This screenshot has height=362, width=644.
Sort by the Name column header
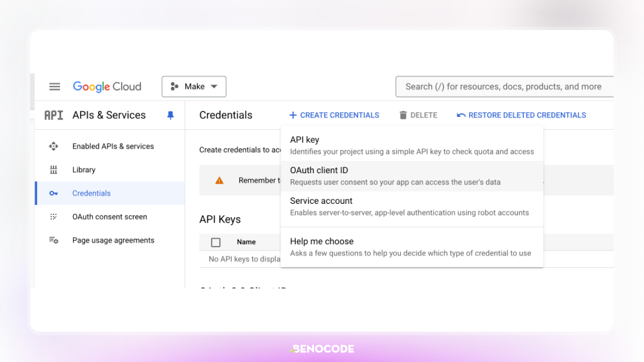246,242
